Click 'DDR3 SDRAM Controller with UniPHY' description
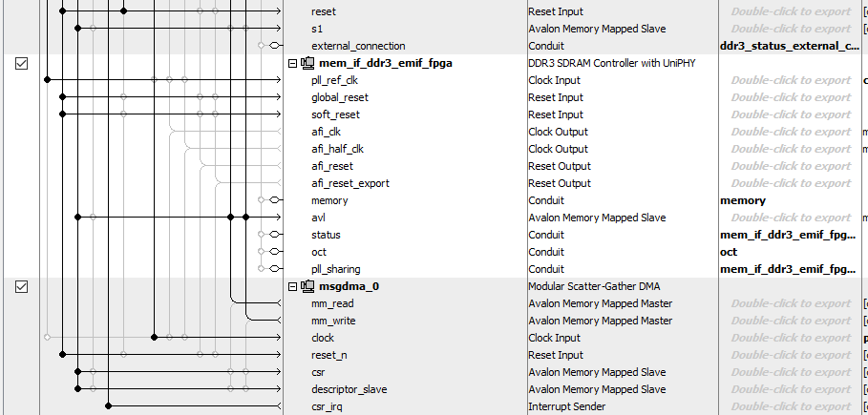 [x=612, y=63]
